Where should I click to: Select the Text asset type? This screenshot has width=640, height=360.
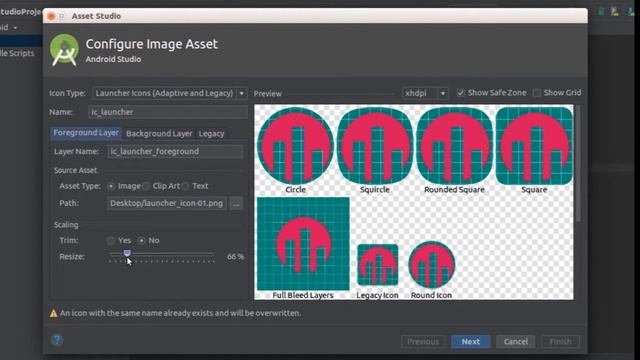point(185,186)
